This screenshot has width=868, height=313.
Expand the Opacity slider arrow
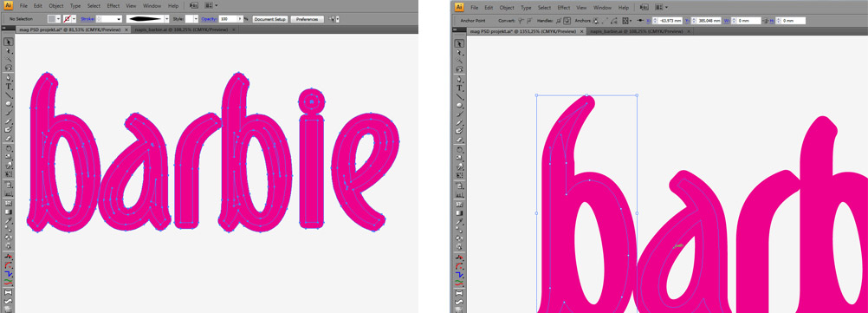click(240, 19)
